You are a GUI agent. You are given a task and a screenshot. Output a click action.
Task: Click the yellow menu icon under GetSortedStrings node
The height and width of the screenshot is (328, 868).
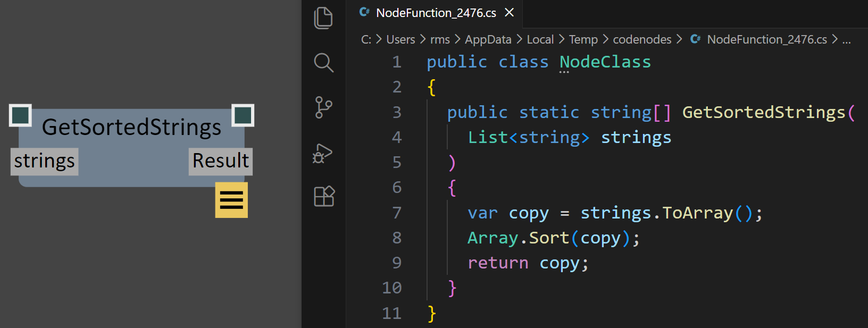(231, 200)
